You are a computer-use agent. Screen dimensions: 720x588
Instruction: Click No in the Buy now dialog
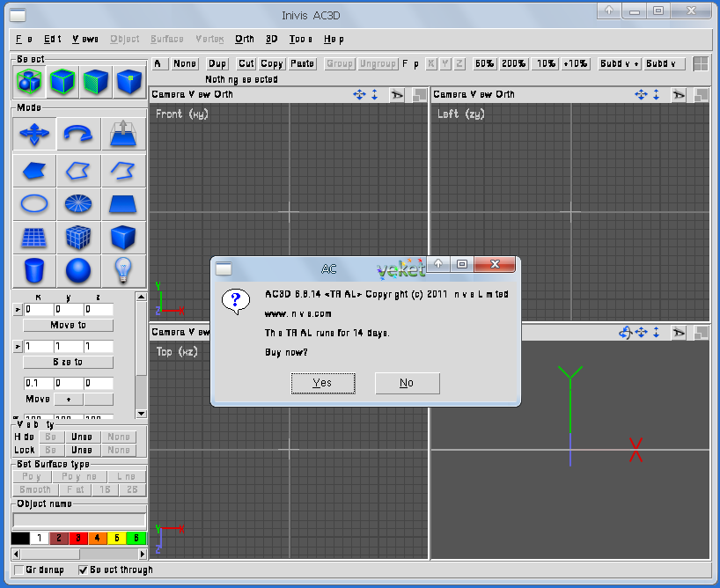coord(407,383)
